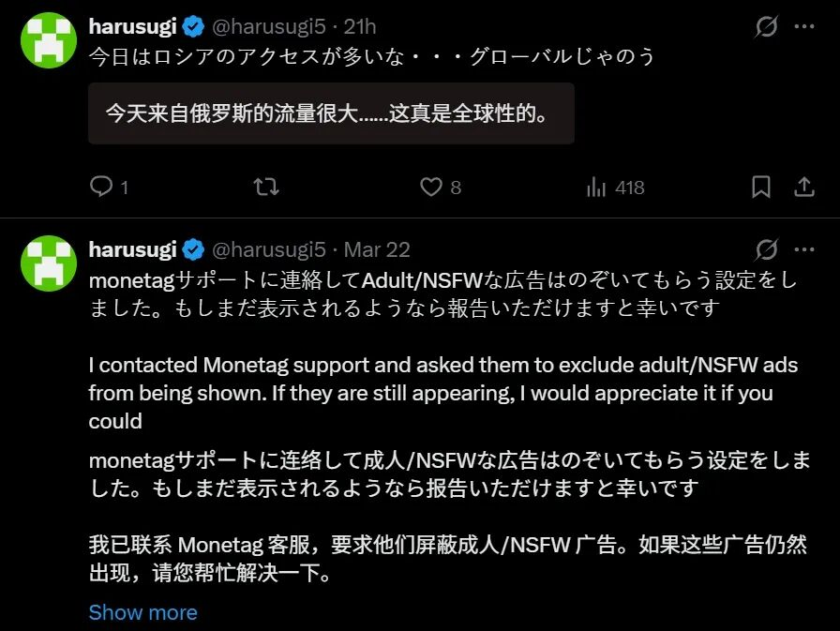Open harusugi avatar on first tweet
This screenshot has width=840, height=631.
tap(48, 40)
